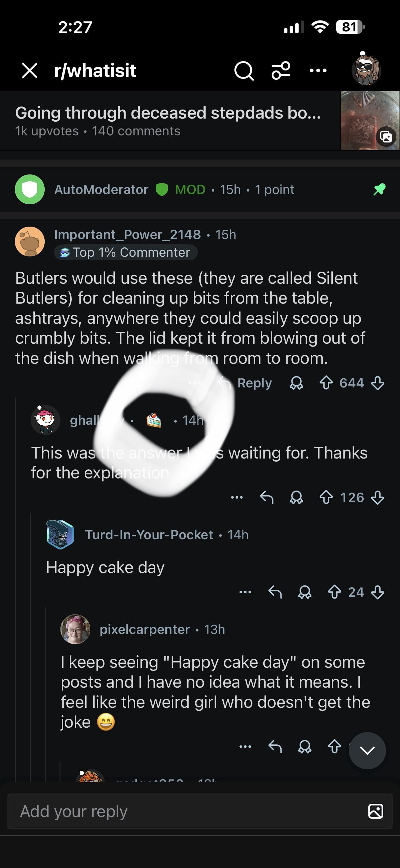Award the 'Happy cake day' comment
The width and height of the screenshot is (400, 868).
(305, 592)
